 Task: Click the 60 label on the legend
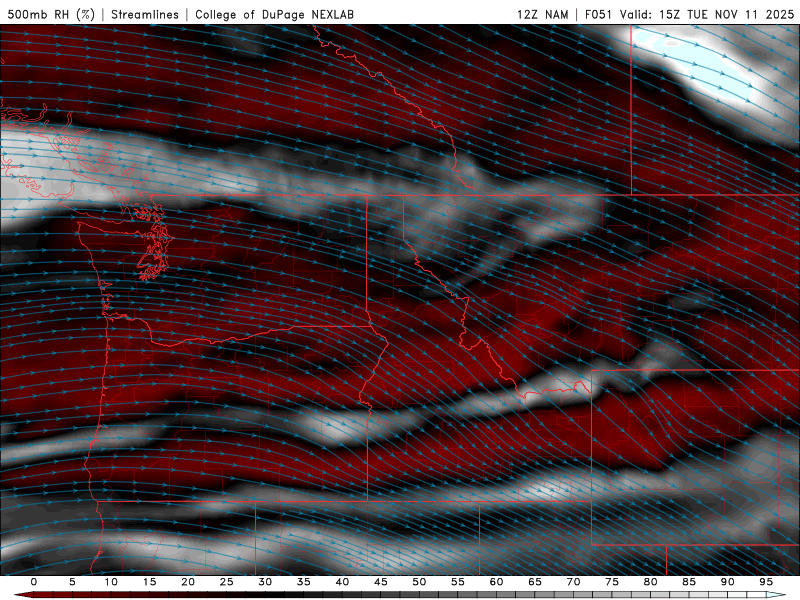point(496,582)
